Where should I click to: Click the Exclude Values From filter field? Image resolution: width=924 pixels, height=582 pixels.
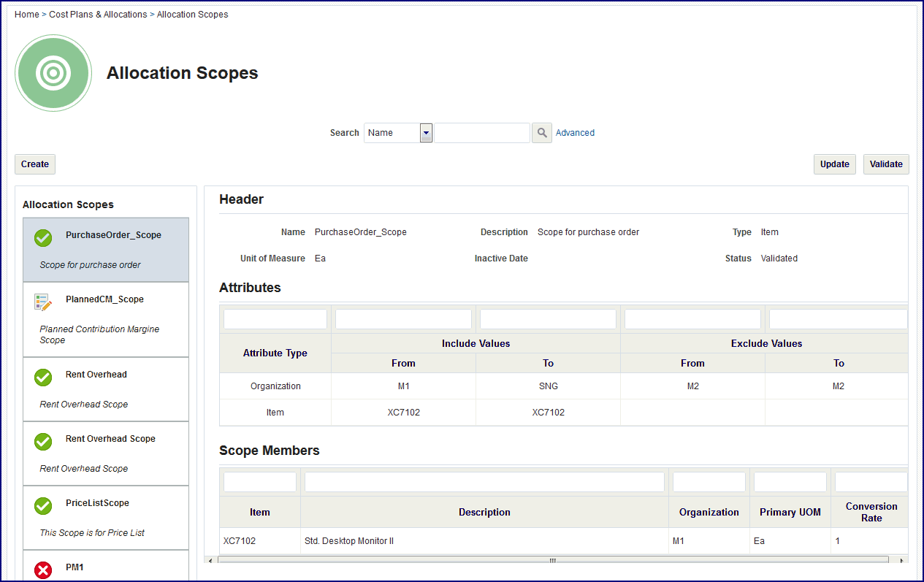[x=692, y=319]
